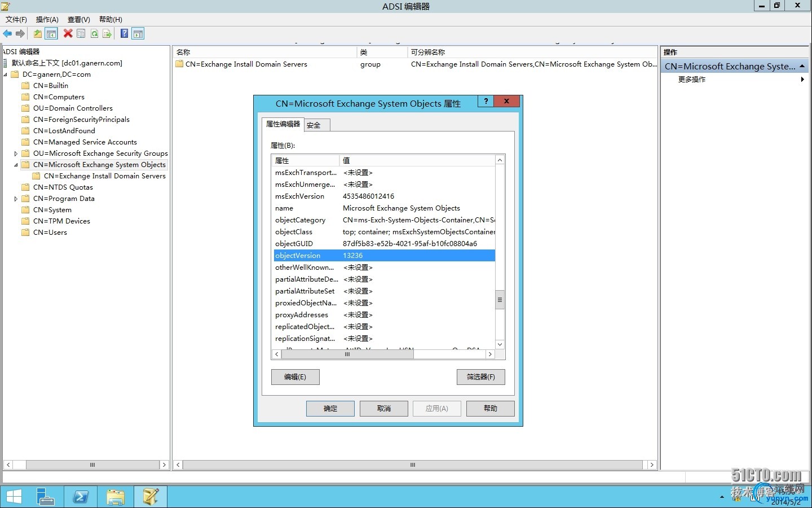Open Windows Start button
Screen dimensions: 812x508
coord(14,497)
